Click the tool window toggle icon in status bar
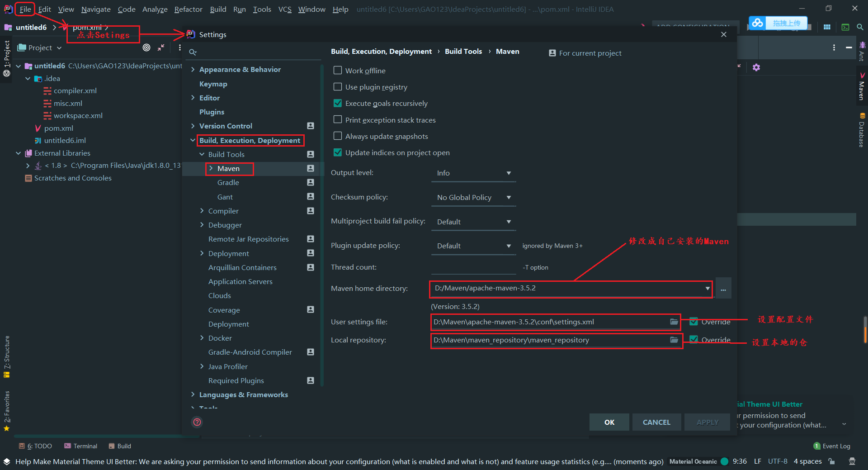 tap(7, 461)
